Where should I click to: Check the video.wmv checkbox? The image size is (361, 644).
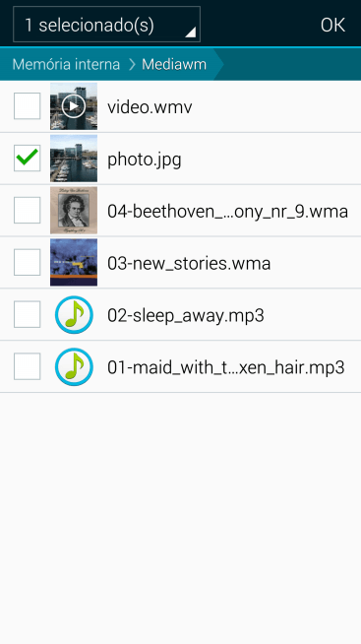click(28, 106)
